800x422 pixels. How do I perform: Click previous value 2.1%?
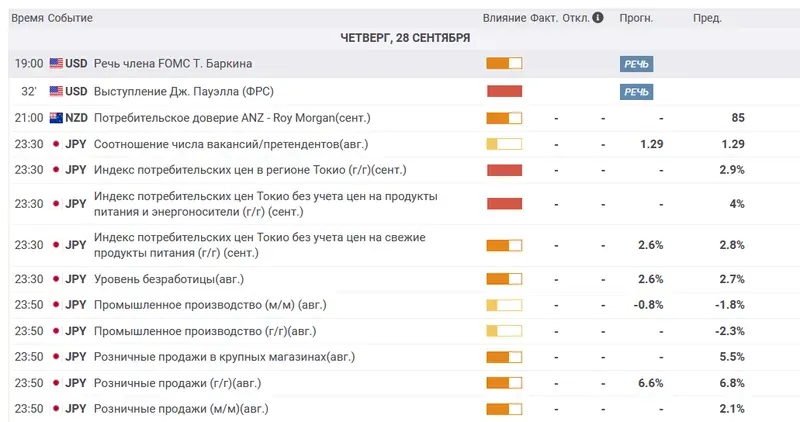732,409
